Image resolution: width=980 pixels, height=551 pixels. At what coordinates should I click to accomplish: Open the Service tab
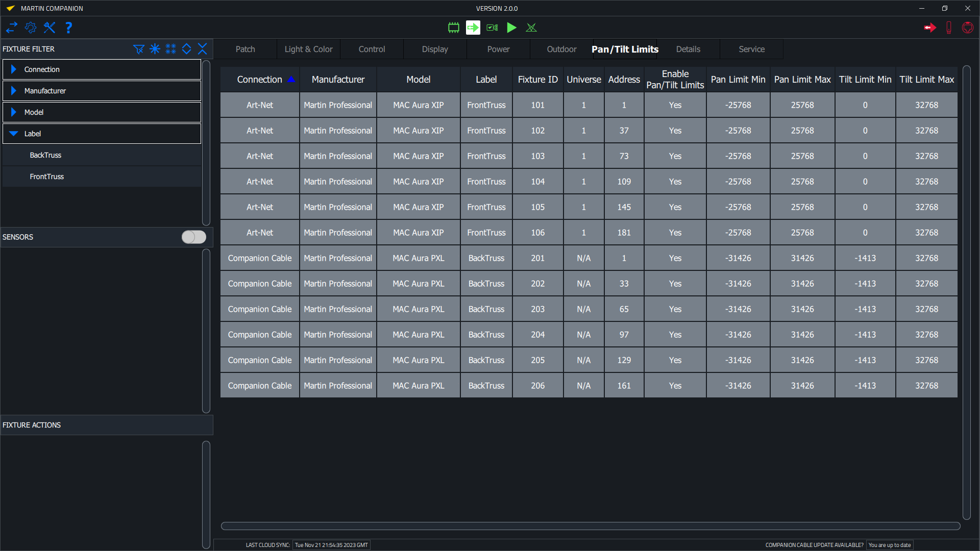(x=751, y=49)
